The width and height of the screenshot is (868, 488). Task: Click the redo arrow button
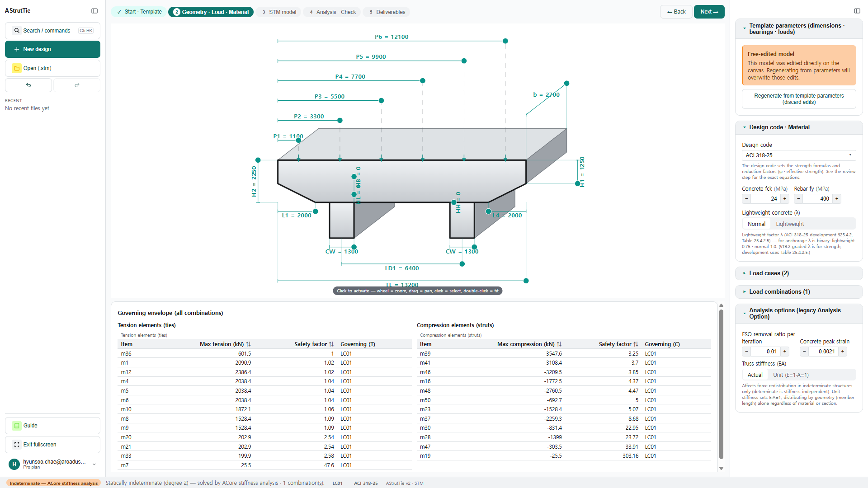pyautogui.click(x=77, y=85)
